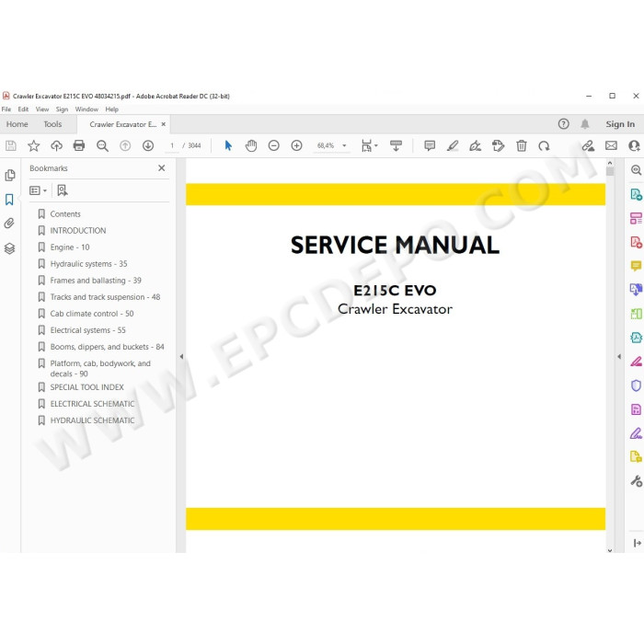Open the sign document pen icon

click(476, 145)
